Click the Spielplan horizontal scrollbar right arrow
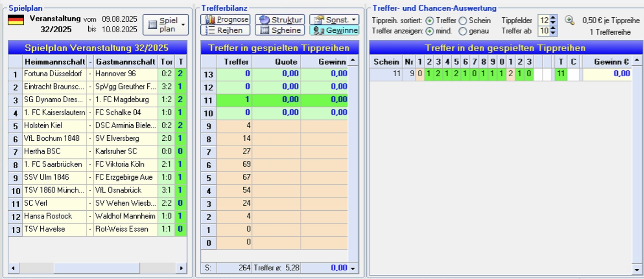 coord(182,268)
